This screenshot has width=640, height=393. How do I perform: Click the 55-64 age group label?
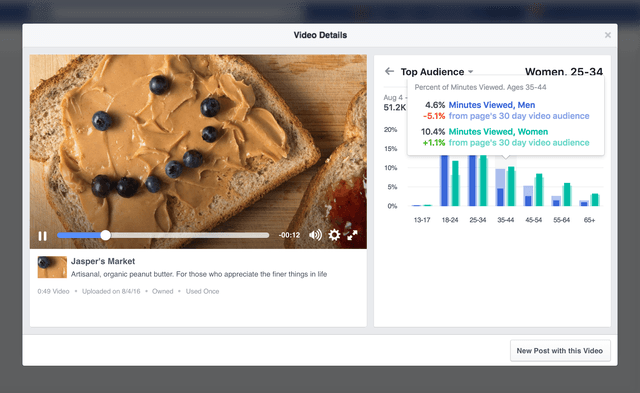point(561,220)
